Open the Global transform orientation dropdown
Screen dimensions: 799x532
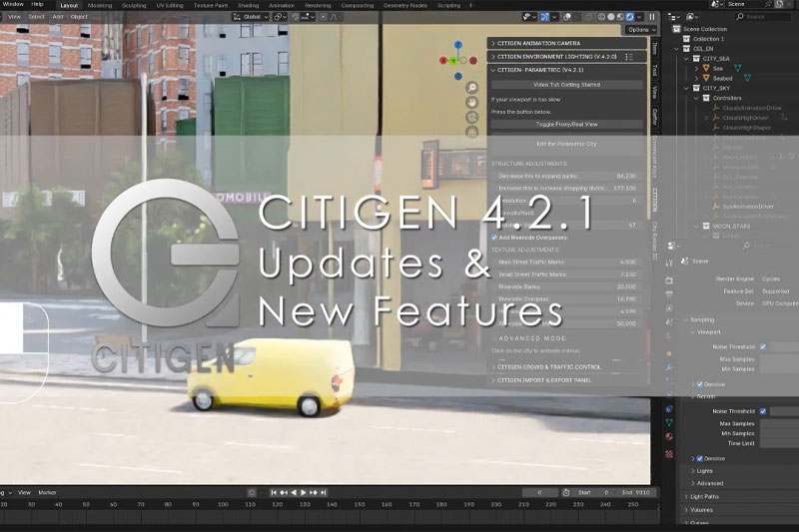pyautogui.click(x=251, y=17)
